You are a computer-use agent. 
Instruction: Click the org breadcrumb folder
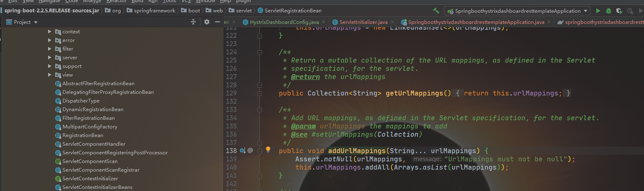click(113, 11)
